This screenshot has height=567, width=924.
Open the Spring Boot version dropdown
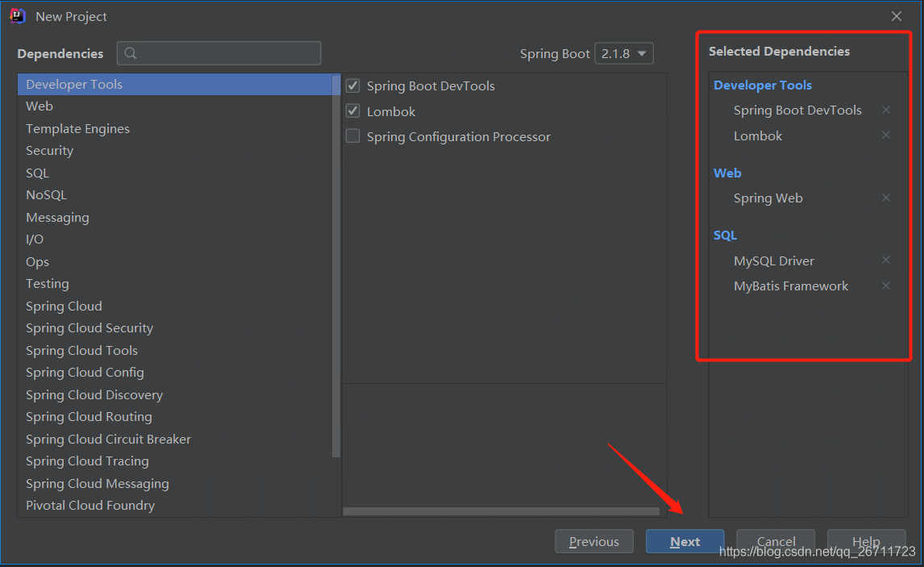click(x=624, y=53)
